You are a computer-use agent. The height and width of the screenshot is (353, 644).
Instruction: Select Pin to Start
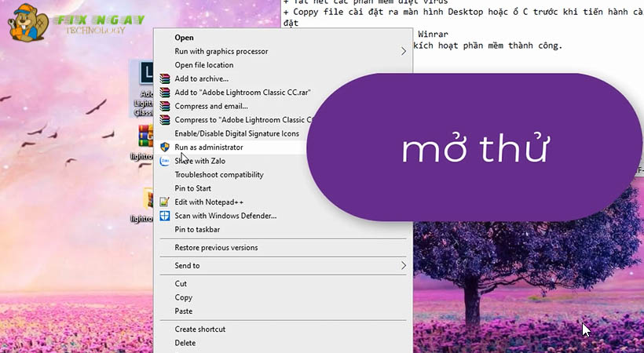point(192,188)
